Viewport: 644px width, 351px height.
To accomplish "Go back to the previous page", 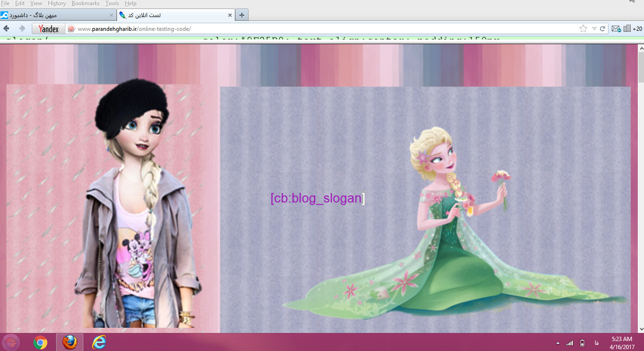I will pyautogui.click(x=7, y=28).
